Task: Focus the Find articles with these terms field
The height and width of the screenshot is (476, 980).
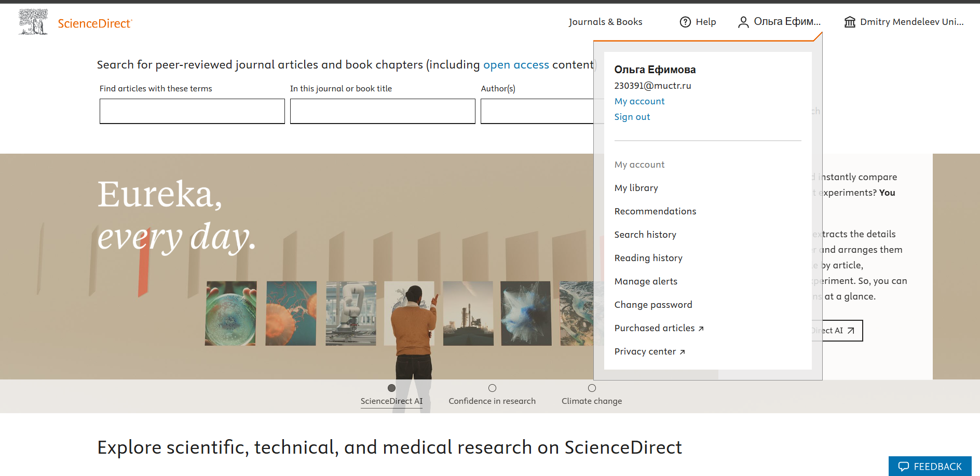Action: 192,111
